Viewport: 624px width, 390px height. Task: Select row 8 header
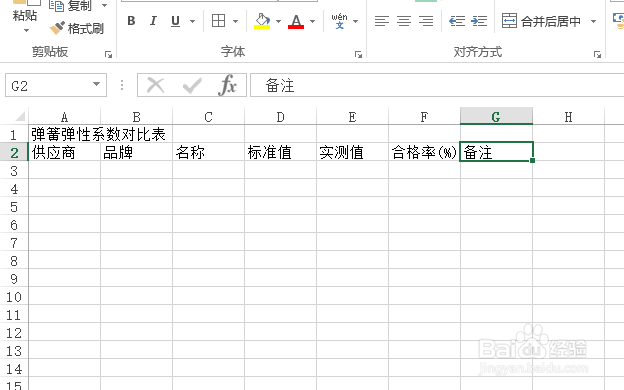(14, 261)
